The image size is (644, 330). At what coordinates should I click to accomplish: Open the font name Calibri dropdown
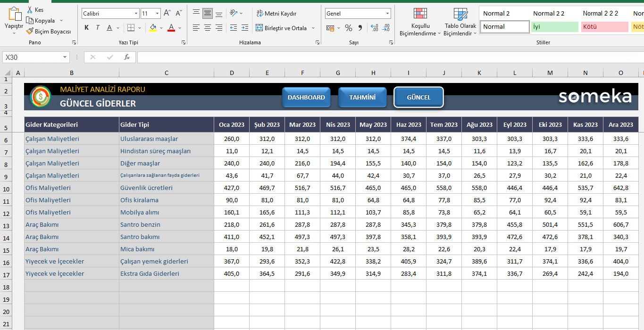point(136,14)
